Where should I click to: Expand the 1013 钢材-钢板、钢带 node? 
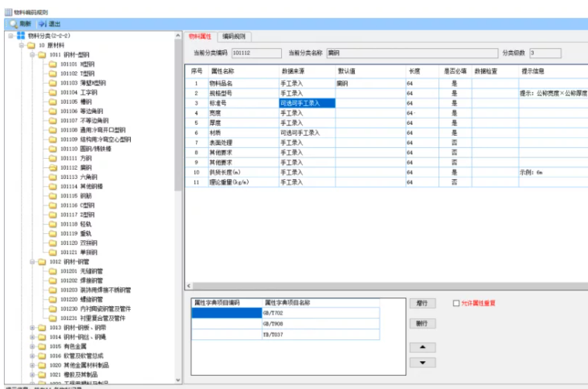[x=32, y=328]
